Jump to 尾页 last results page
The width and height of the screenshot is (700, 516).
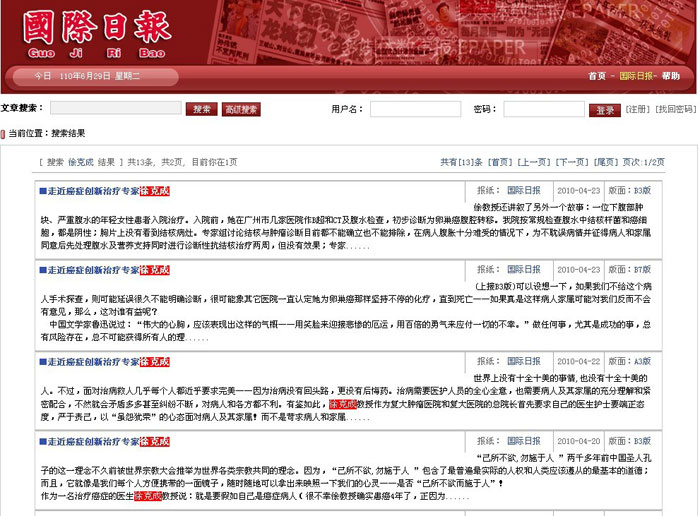(x=605, y=162)
